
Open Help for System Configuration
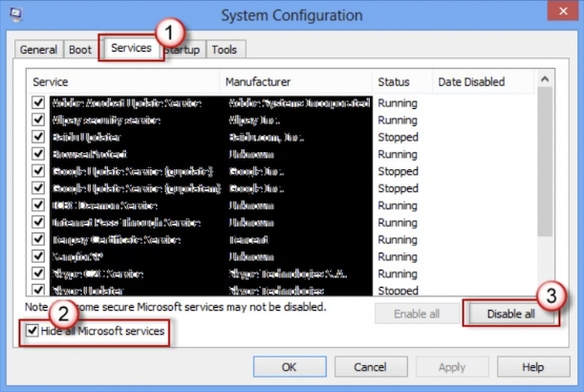533,367
